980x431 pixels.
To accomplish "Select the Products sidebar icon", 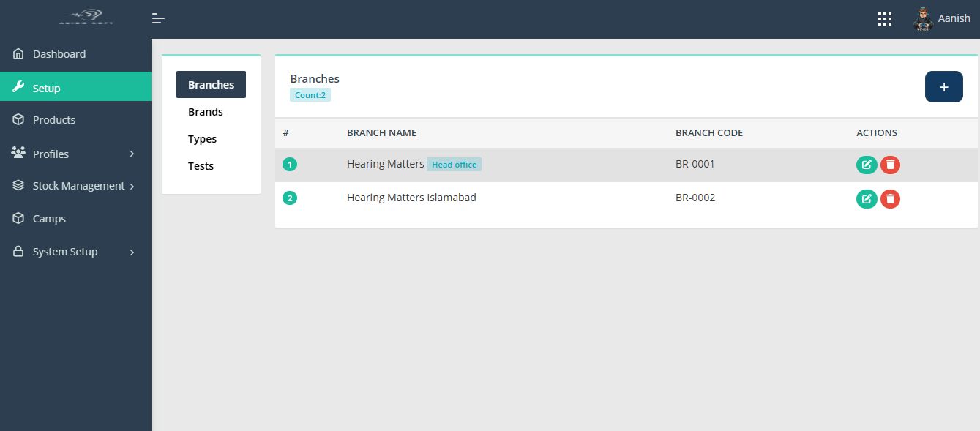I will 18,119.
